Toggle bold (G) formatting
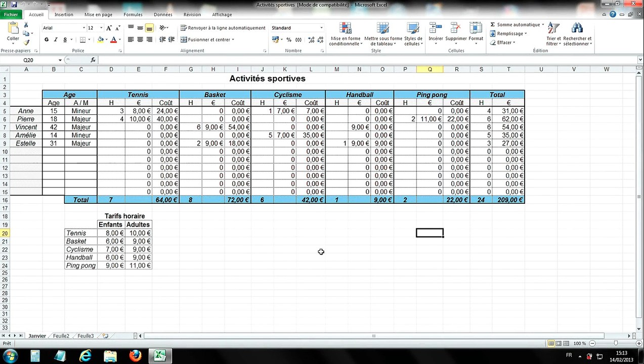The width and height of the screenshot is (644, 364). (x=47, y=39)
